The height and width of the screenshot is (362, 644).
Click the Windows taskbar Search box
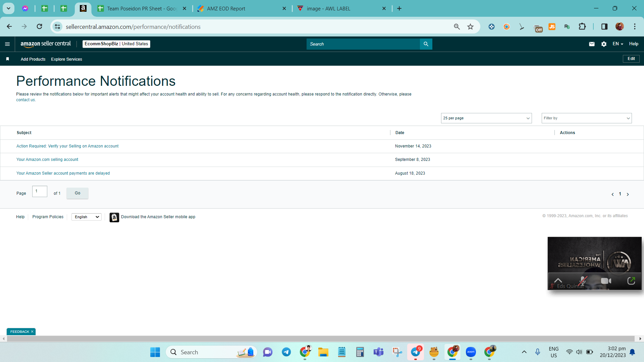211,352
